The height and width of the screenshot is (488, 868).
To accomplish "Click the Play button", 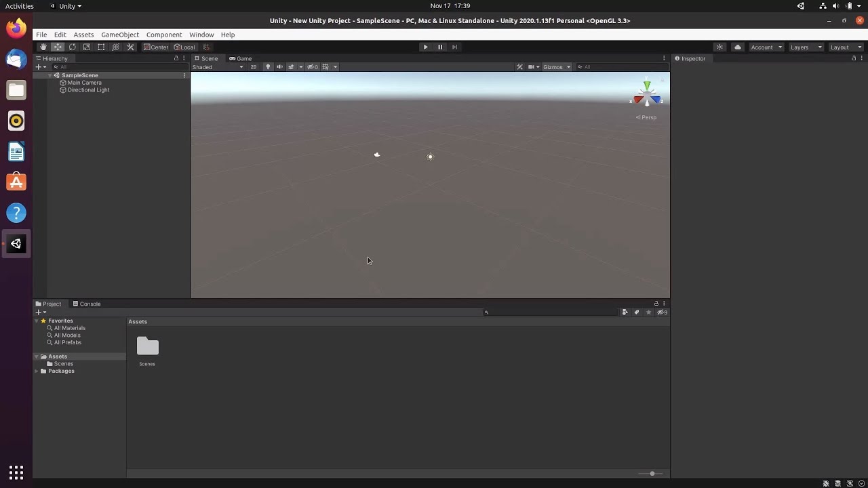I will 425,47.
